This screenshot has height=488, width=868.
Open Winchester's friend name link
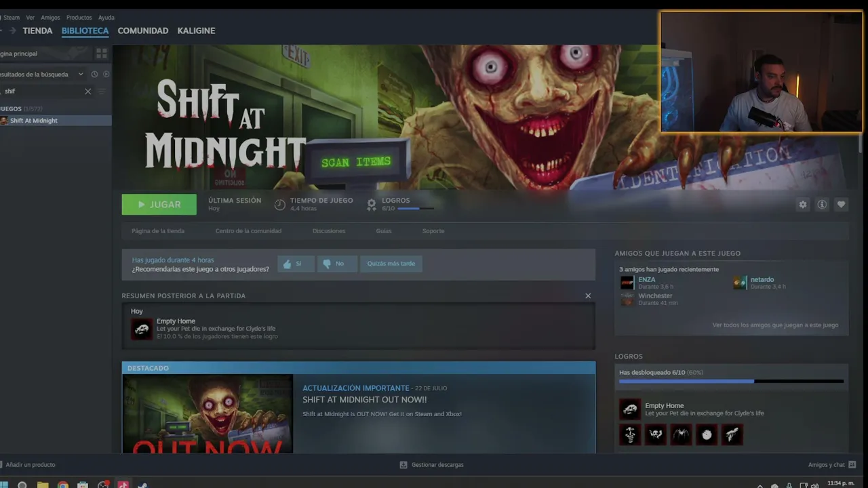click(x=655, y=296)
